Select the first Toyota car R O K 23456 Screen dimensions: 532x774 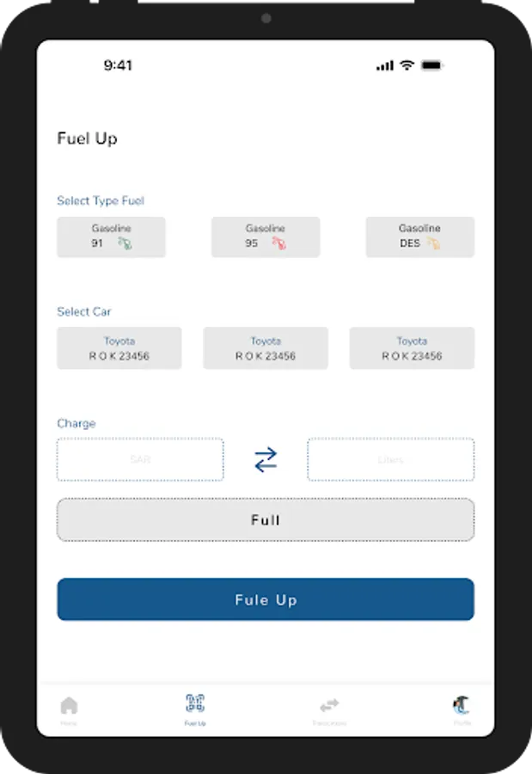[119, 348]
